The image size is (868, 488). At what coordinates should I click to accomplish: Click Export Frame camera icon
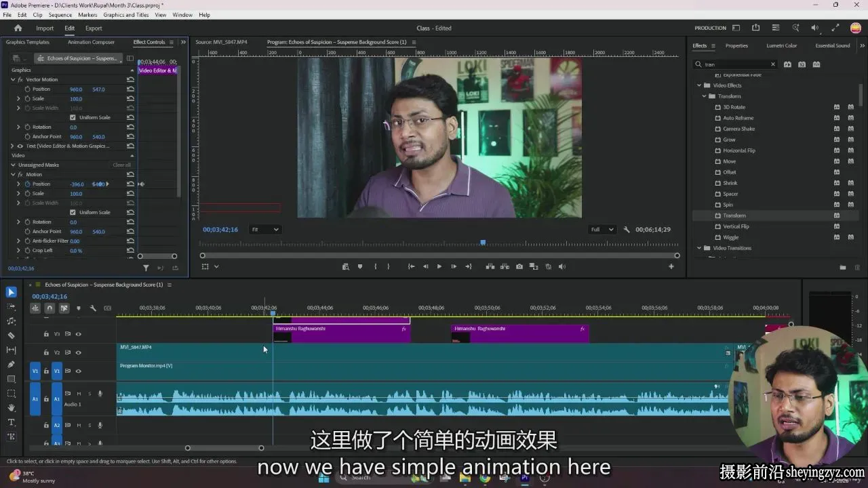(519, 267)
